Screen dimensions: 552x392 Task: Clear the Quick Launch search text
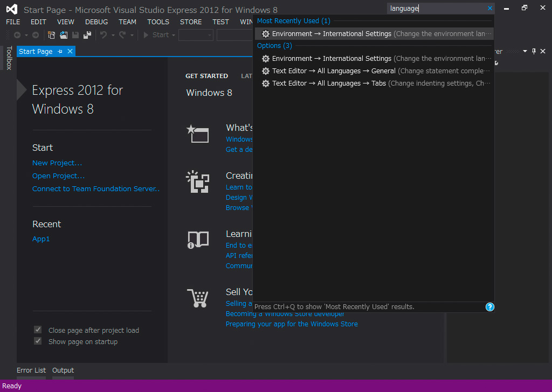[489, 8]
